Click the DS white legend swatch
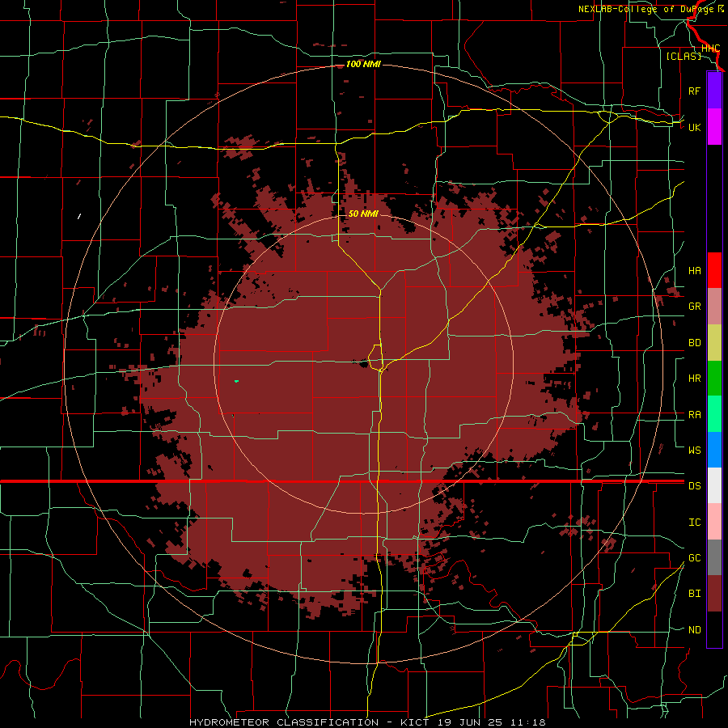 pos(714,485)
